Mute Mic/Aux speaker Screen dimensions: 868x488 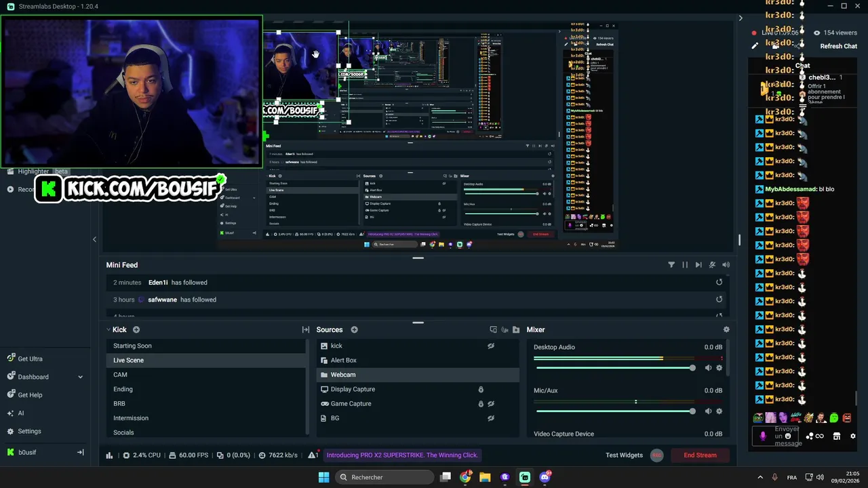[709, 411]
